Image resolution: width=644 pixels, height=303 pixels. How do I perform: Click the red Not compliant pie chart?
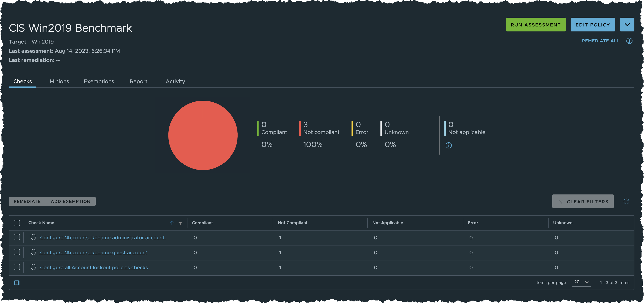coord(203,135)
